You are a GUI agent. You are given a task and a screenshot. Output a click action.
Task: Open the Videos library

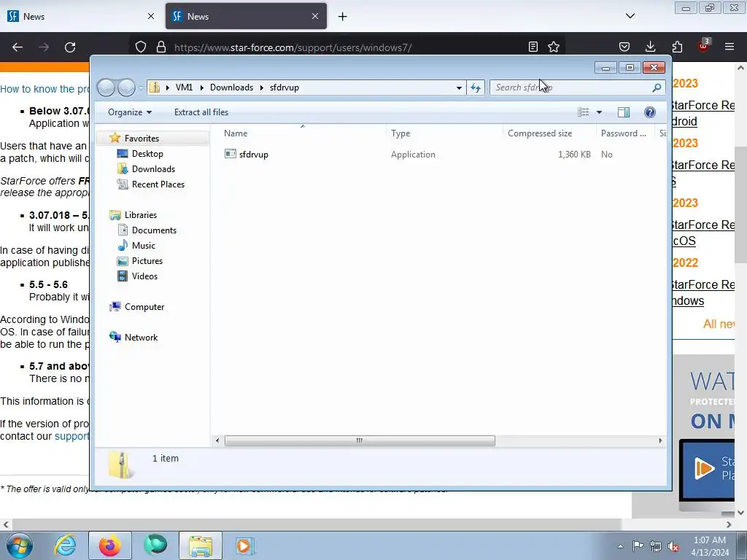(144, 276)
